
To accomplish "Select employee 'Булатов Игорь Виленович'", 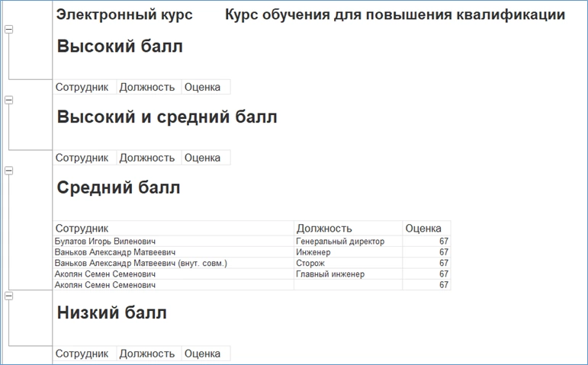I will click(x=173, y=242).
